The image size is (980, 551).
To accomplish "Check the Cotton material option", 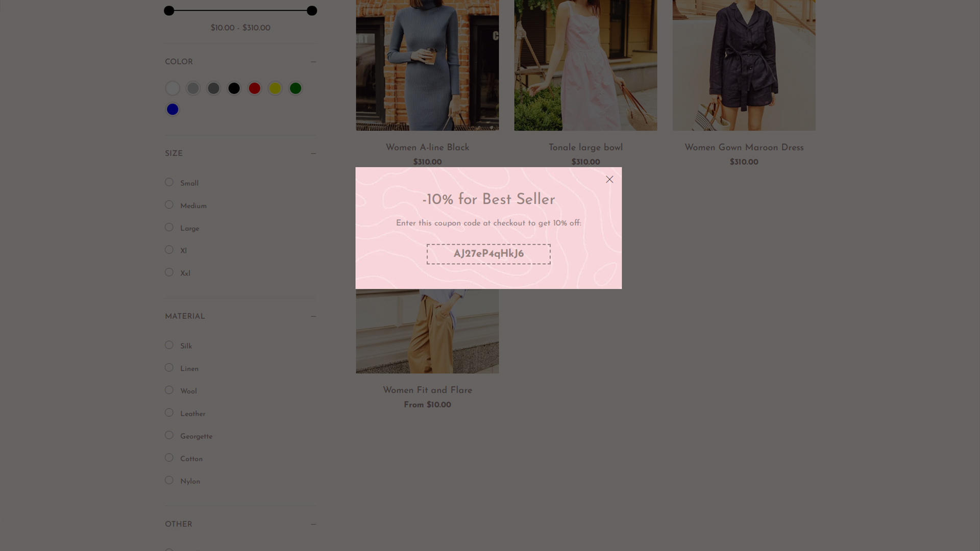I will point(169,458).
